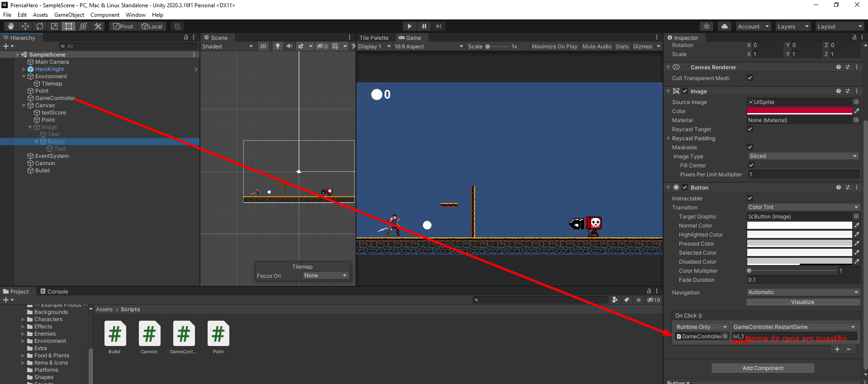Lock the Inspector panel

(854, 38)
